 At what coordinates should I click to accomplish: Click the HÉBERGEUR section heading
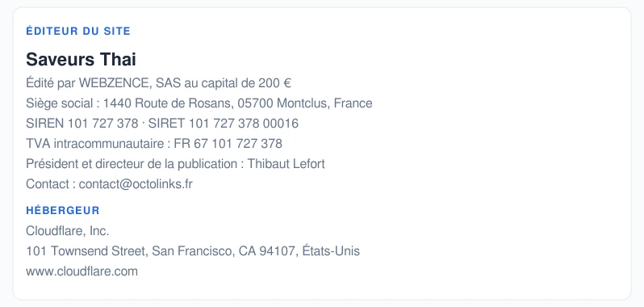pyautogui.click(x=63, y=211)
